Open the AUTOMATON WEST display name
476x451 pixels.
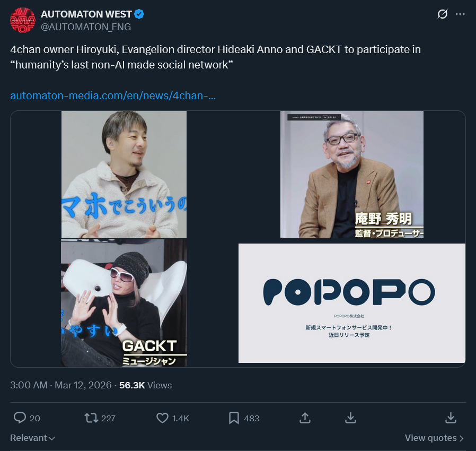(x=86, y=14)
